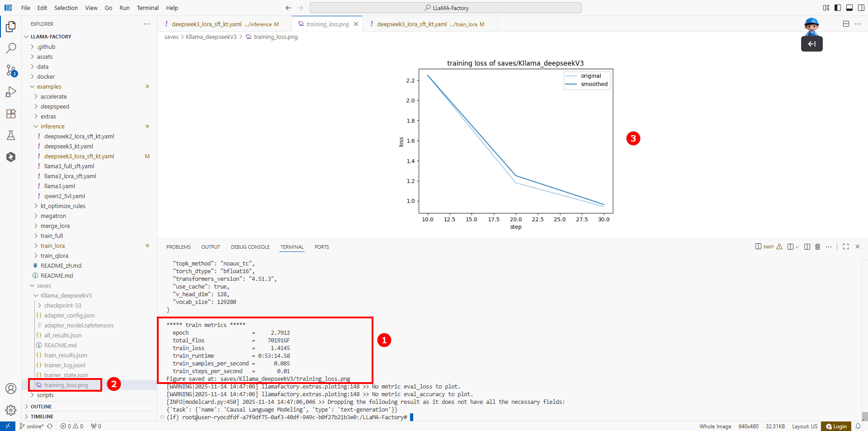Open the Testing flask icon view
Screen dimensions: 868x431
click(11, 135)
